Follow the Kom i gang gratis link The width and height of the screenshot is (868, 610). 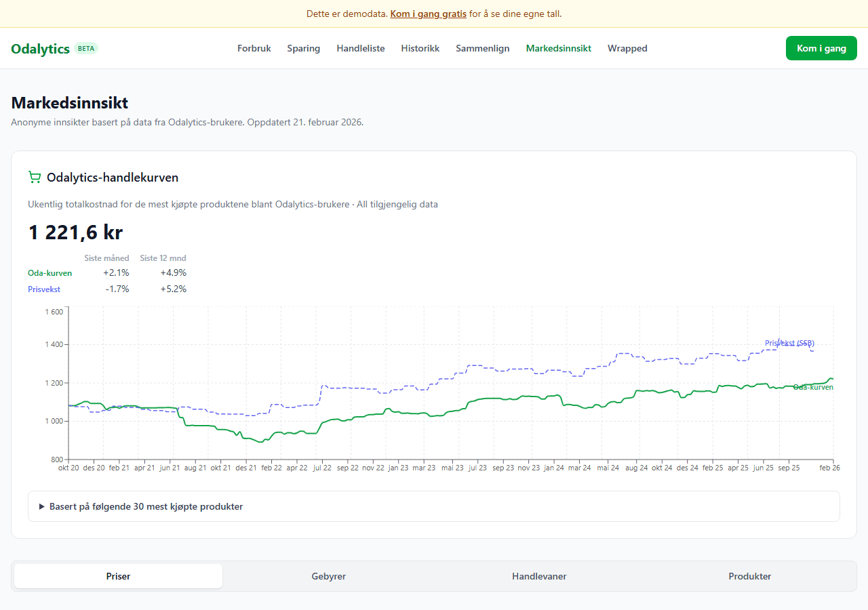(428, 14)
